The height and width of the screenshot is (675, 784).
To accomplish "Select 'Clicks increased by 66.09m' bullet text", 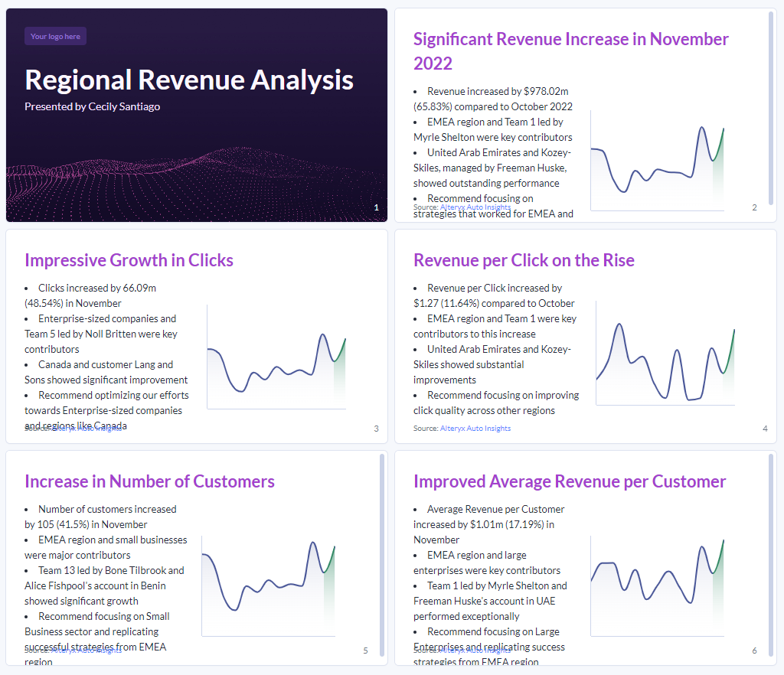I will (97, 288).
